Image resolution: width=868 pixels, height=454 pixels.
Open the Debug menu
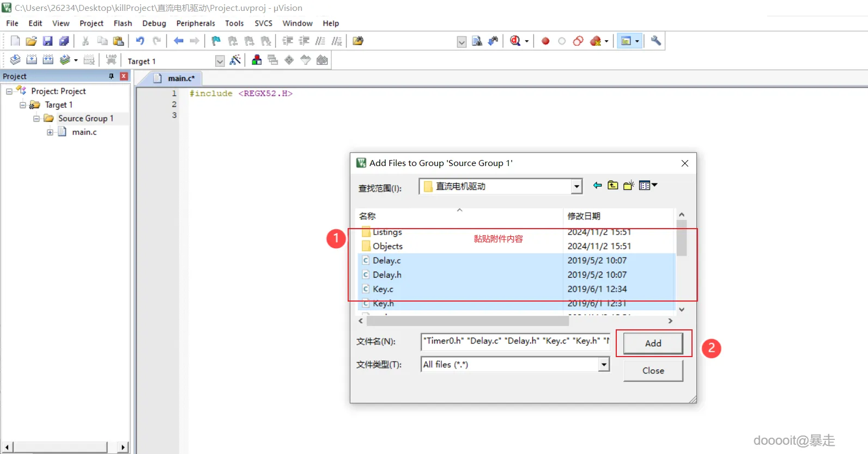[154, 23]
